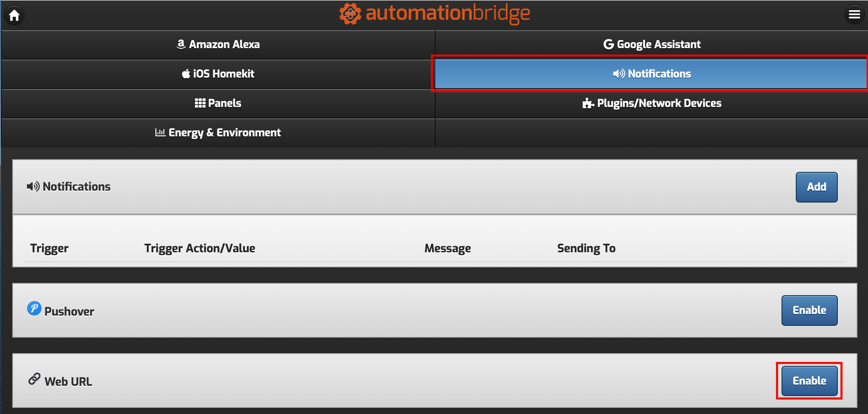Click the automationbridge gear logo

click(x=350, y=14)
